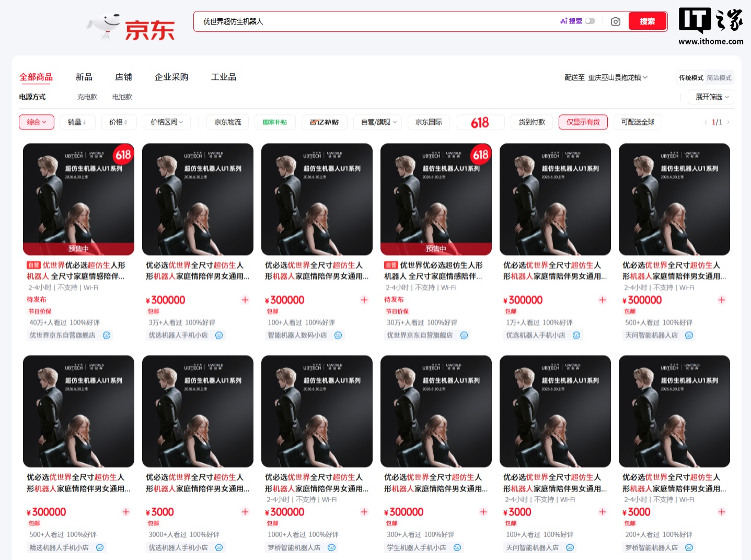Open the 精选机器人手机小店 store link
The height and width of the screenshot is (560, 751).
click(59, 547)
